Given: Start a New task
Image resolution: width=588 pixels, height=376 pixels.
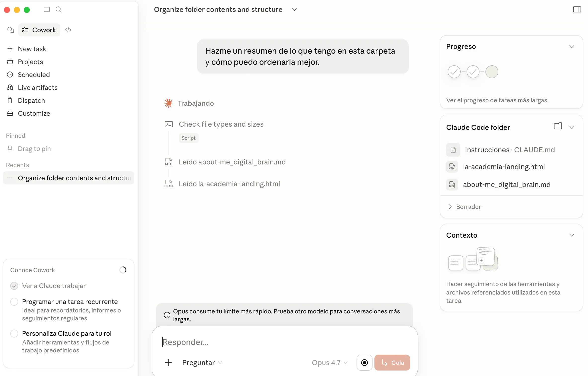Looking at the screenshot, I should (x=32, y=49).
